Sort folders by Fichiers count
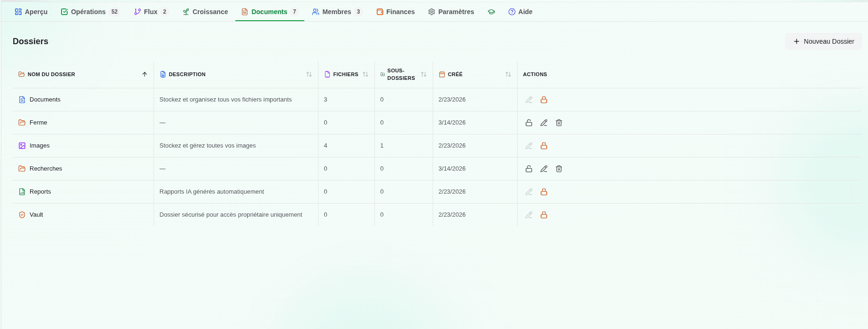This screenshot has height=329, width=868. 365,74
